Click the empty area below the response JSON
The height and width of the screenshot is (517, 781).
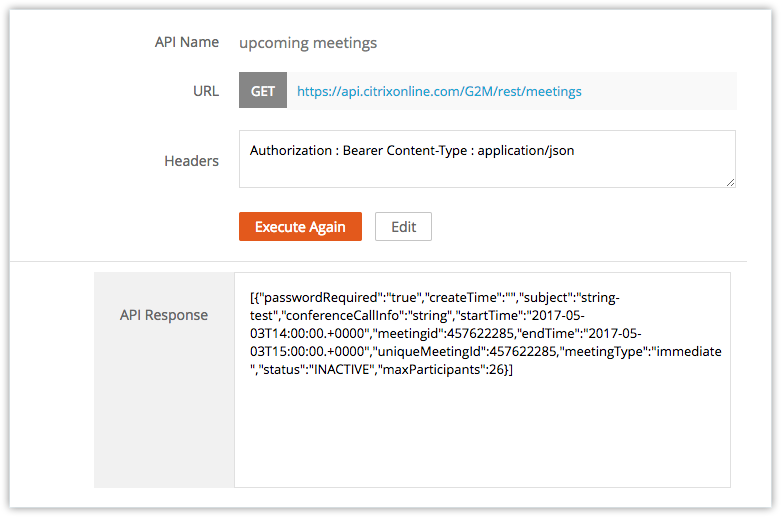tap(482, 431)
